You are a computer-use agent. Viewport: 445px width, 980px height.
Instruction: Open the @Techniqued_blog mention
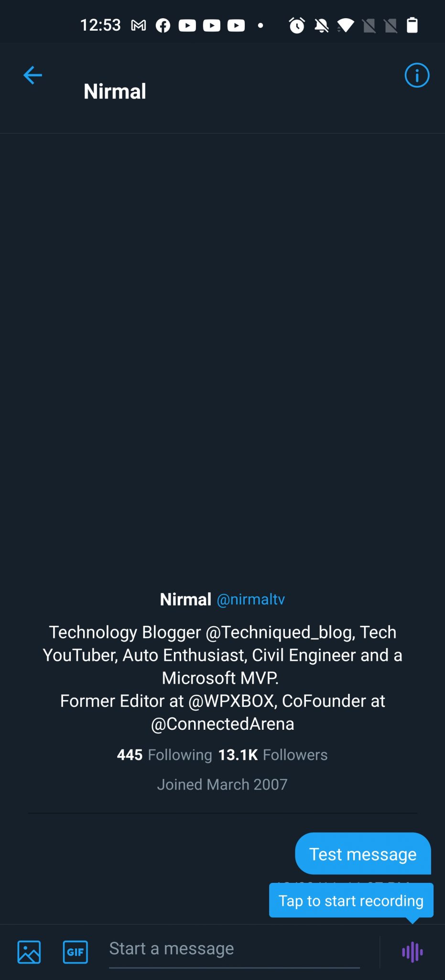click(280, 632)
